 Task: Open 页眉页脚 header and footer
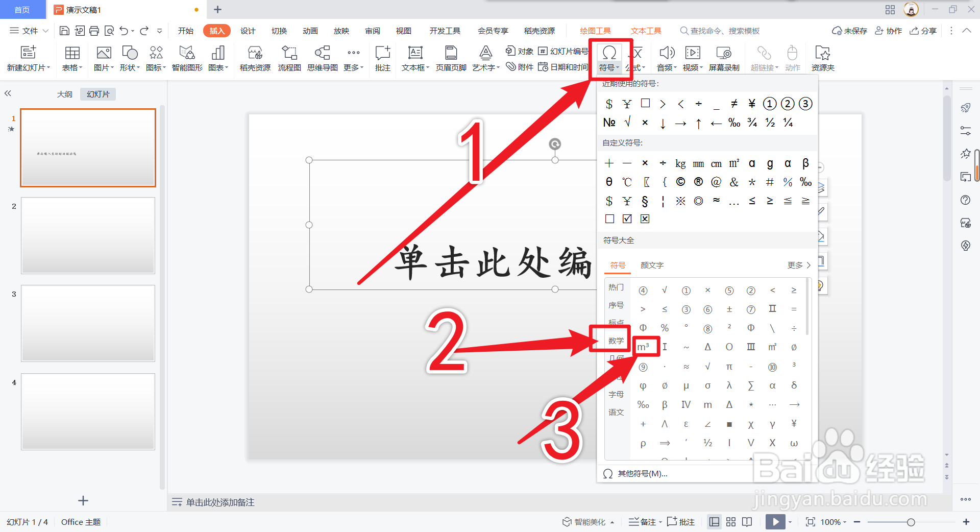[451, 59]
